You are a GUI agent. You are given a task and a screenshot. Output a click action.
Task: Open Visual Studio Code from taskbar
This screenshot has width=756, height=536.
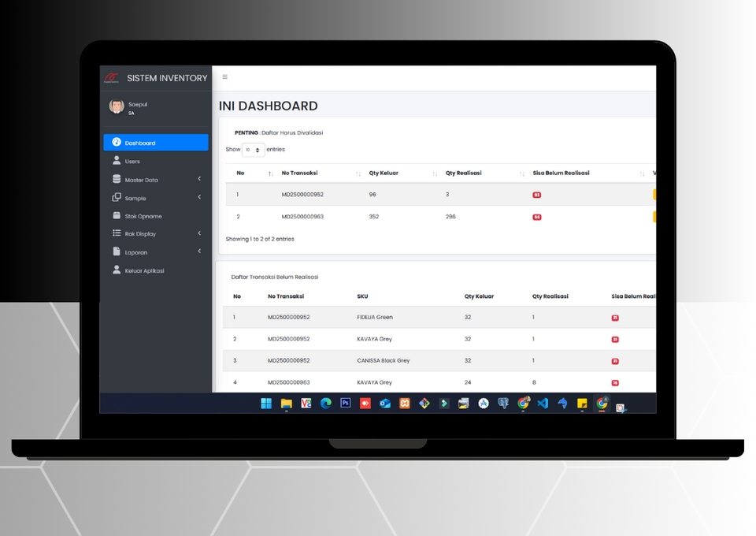point(543,403)
